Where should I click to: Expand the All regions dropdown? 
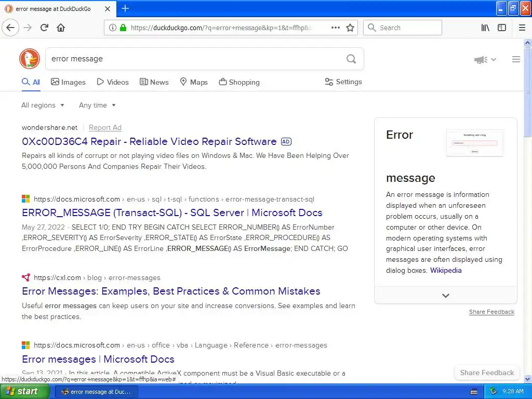click(x=43, y=105)
